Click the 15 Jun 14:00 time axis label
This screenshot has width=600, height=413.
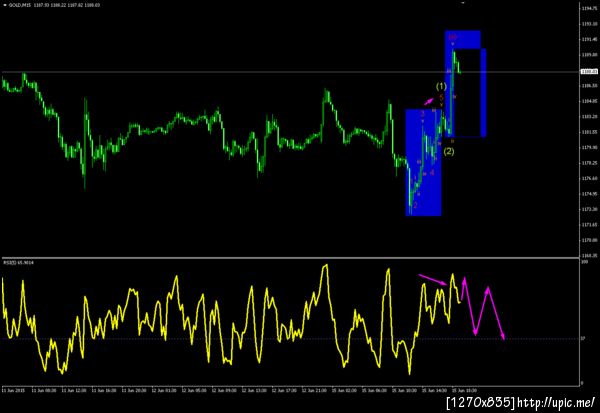coord(434,391)
